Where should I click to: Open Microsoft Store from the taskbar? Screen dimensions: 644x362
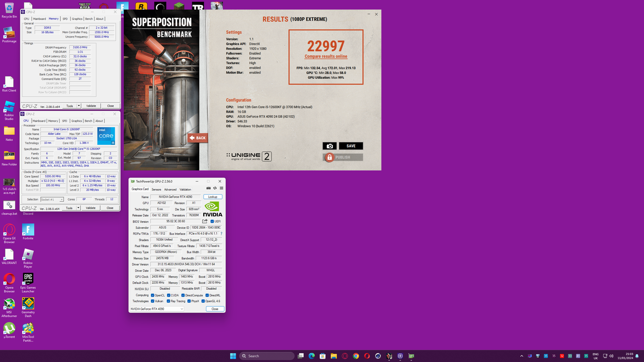pos(323,356)
